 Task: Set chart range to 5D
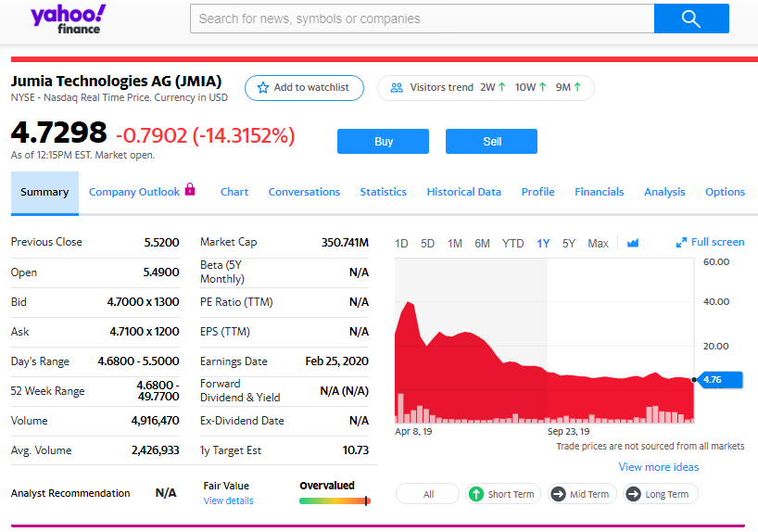[427, 243]
